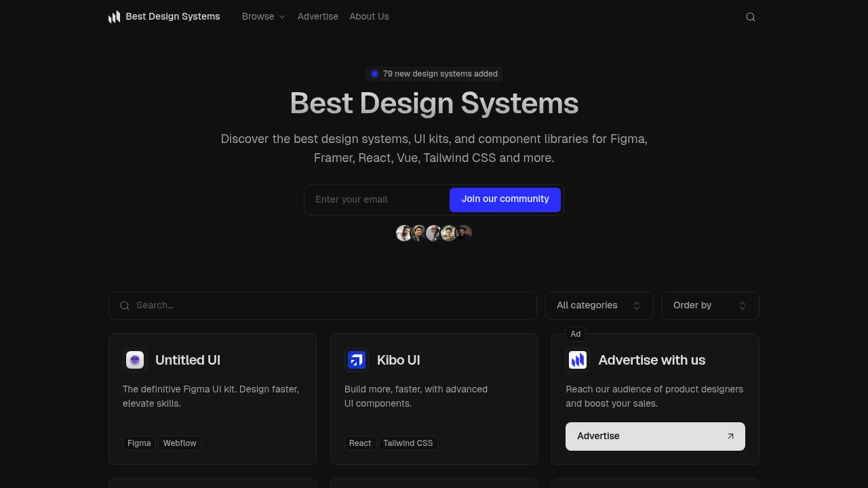Open the All categories dropdown
The image size is (868, 488).
599,305
